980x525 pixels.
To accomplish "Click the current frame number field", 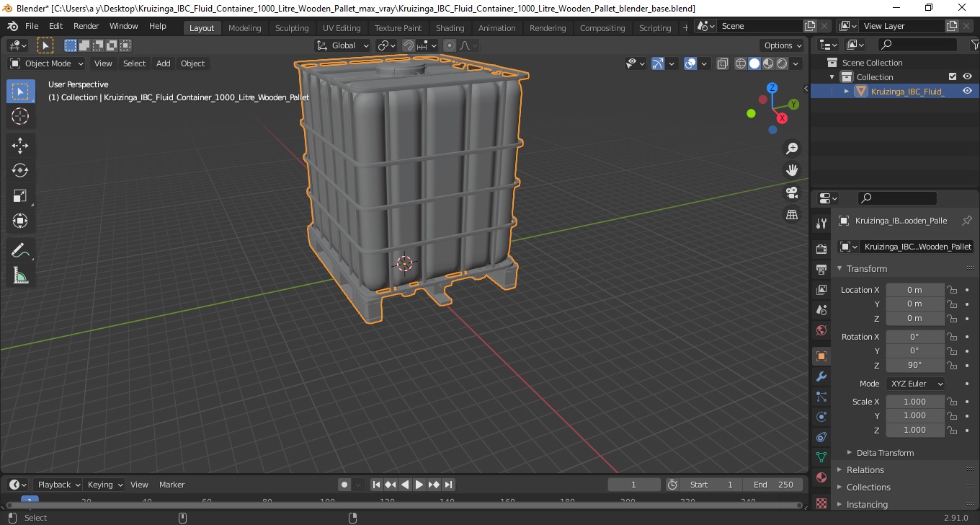I will coord(634,485).
